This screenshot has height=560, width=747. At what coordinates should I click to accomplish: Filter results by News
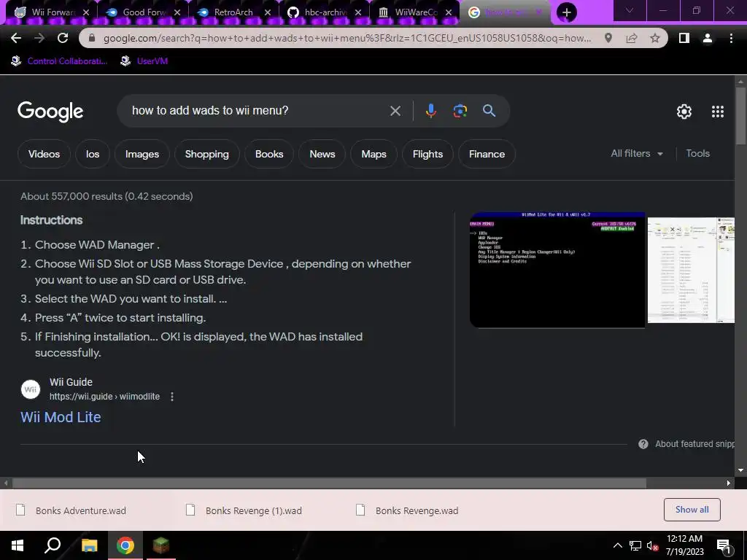click(x=322, y=154)
